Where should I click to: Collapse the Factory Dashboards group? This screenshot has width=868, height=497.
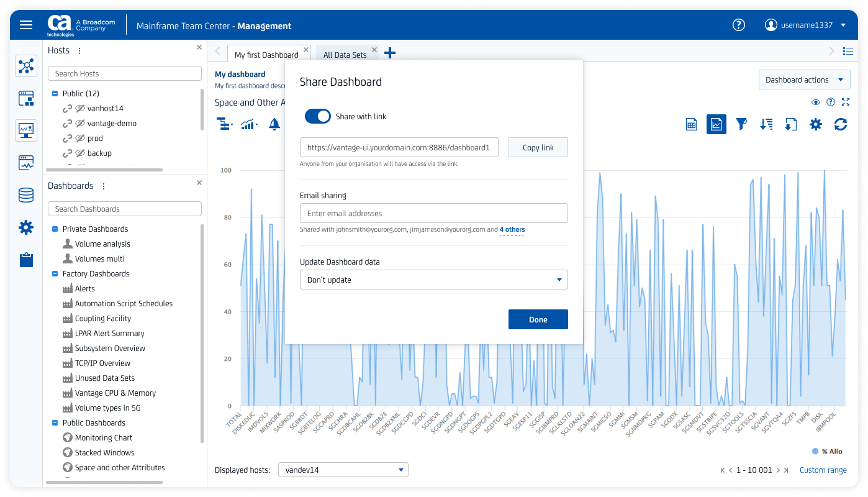[x=55, y=273]
